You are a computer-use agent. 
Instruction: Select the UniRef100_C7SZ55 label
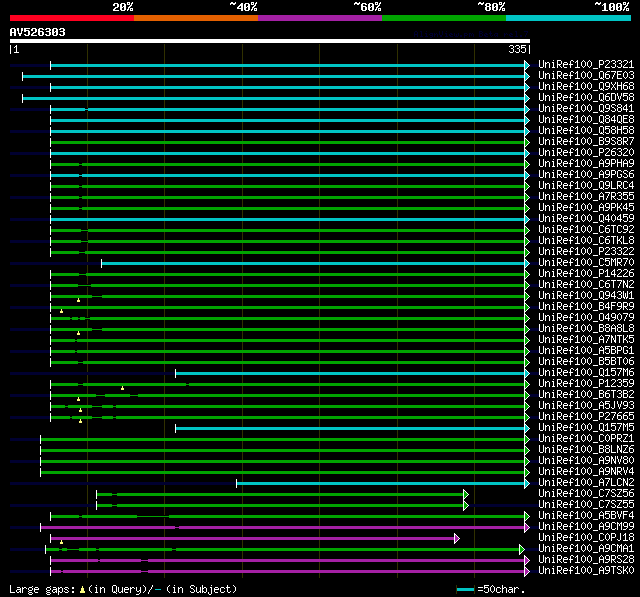point(586,505)
